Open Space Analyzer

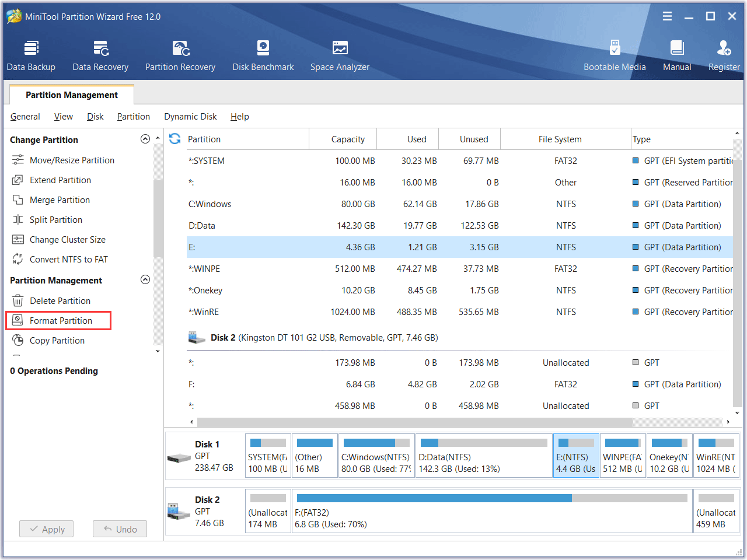(x=340, y=56)
